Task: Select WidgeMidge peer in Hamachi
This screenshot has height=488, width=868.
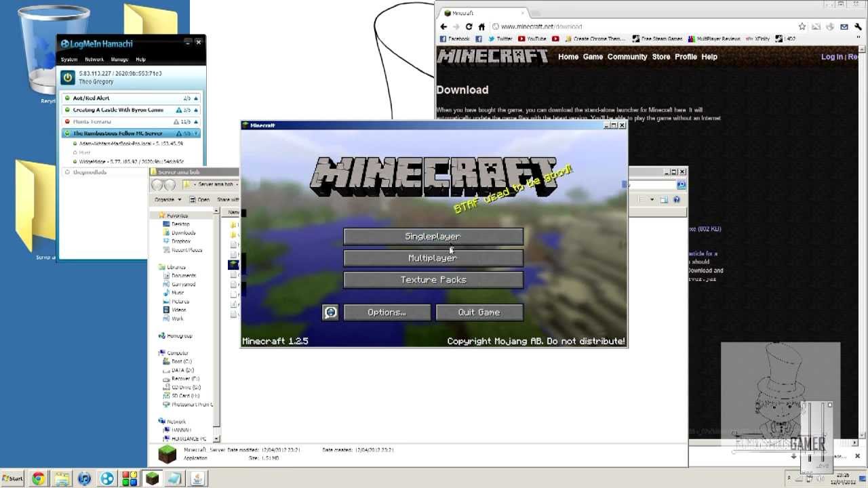Action: pyautogui.click(x=131, y=162)
